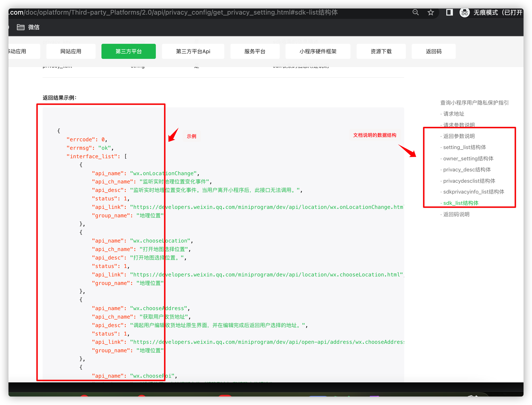Open privacy_desc结构体 sidebar link

pos(467,170)
